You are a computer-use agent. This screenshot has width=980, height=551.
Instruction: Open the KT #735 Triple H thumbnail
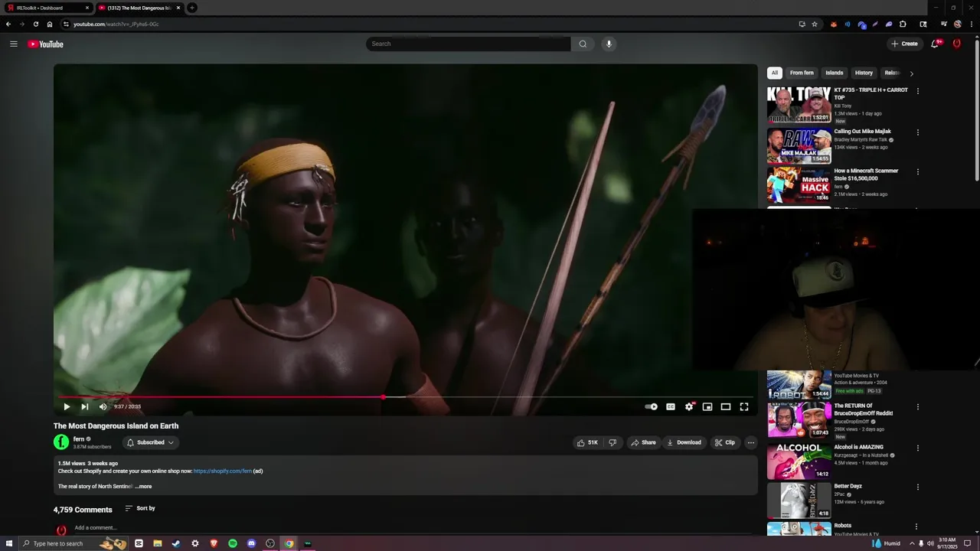click(x=799, y=105)
